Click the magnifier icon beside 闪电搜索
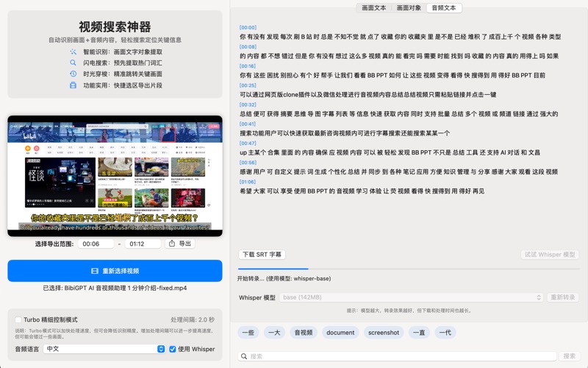The width and height of the screenshot is (588, 368). (73, 63)
